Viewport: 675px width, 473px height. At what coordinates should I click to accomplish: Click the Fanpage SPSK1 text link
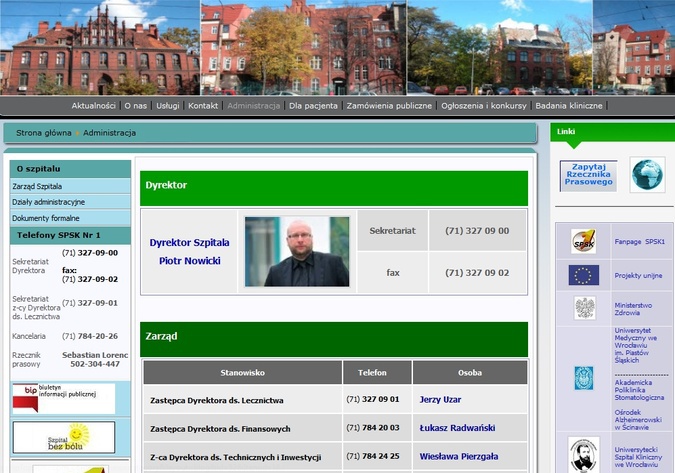point(640,242)
